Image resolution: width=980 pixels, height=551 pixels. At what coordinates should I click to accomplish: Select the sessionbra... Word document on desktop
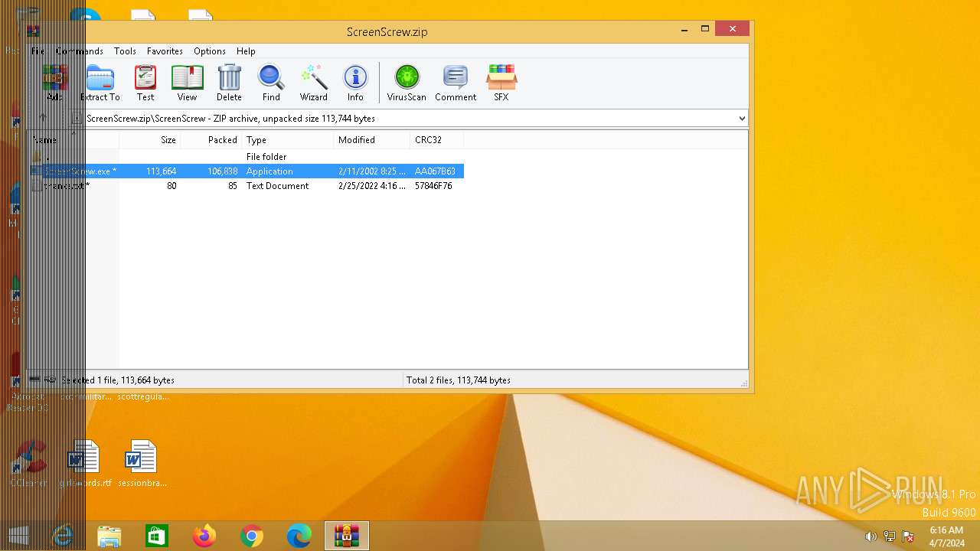[x=142, y=464]
